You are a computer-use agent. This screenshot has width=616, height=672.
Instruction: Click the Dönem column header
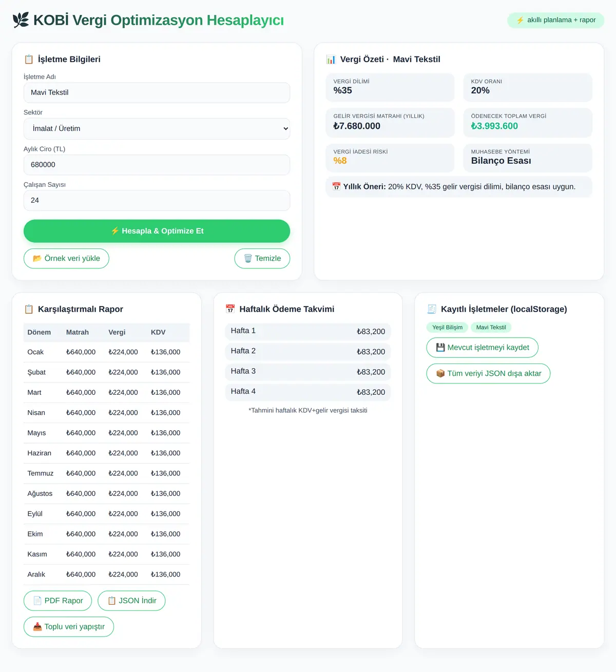[x=39, y=332]
